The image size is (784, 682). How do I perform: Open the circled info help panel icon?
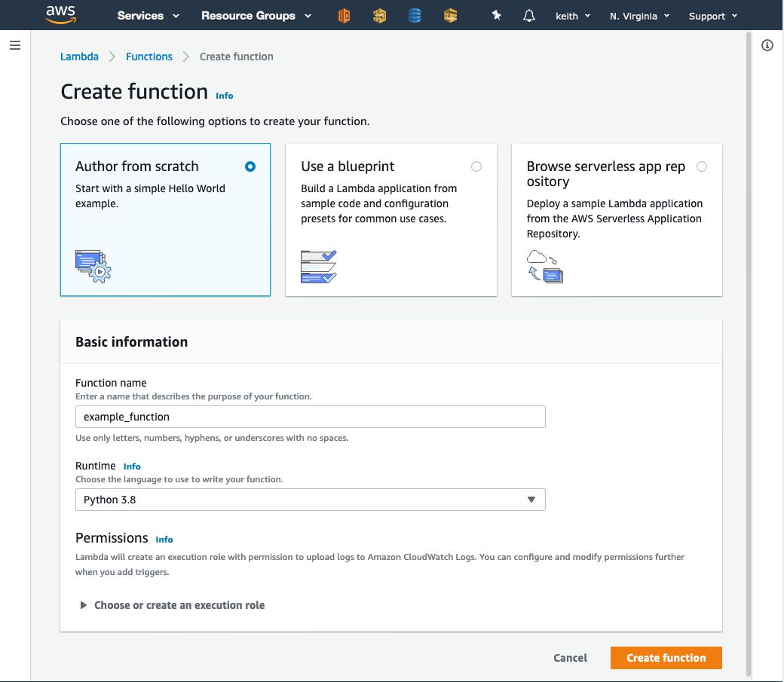(x=767, y=45)
